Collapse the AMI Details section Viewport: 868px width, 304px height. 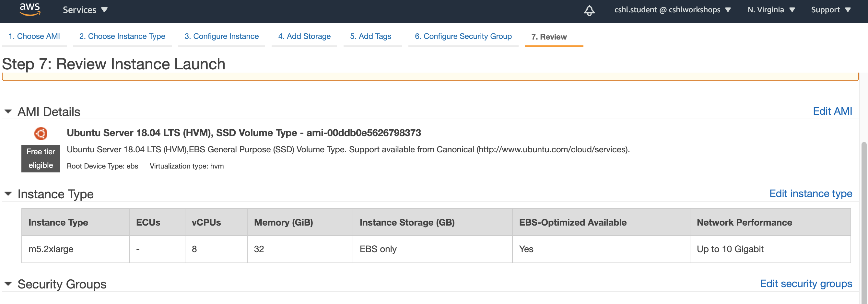pyautogui.click(x=8, y=111)
